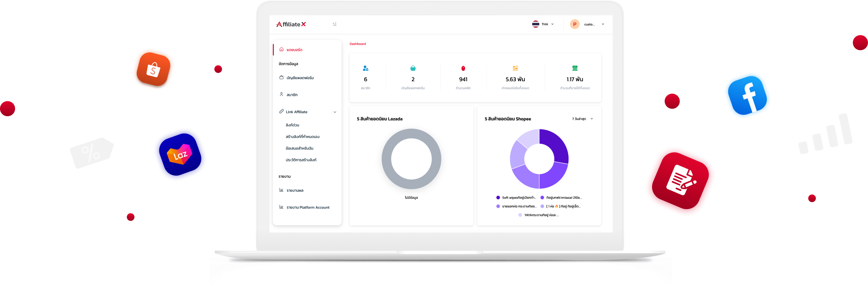The image size is (868, 285).
Task: Click the chain-link icon beside Link Affiliate
Action: [281, 112]
